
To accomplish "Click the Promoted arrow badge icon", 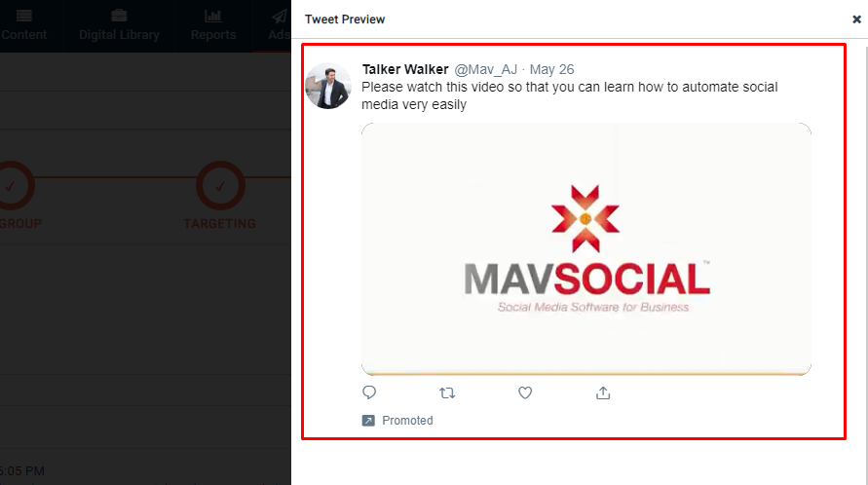I will tap(368, 421).
